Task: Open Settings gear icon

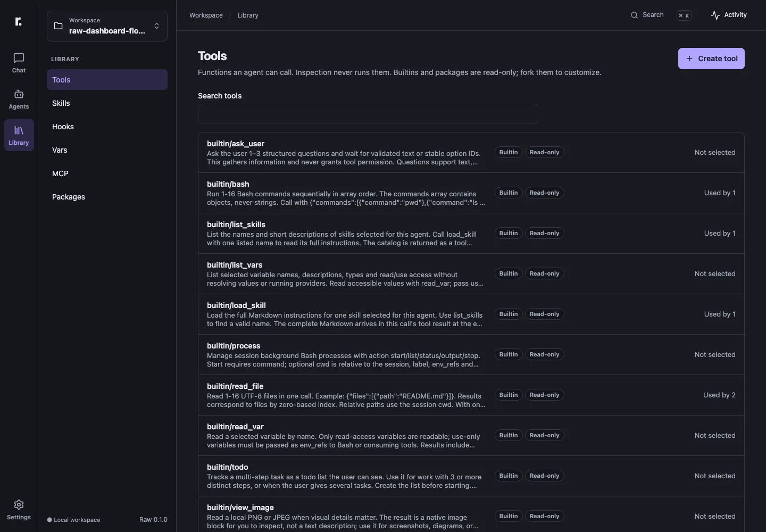Action: coord(19,504)
